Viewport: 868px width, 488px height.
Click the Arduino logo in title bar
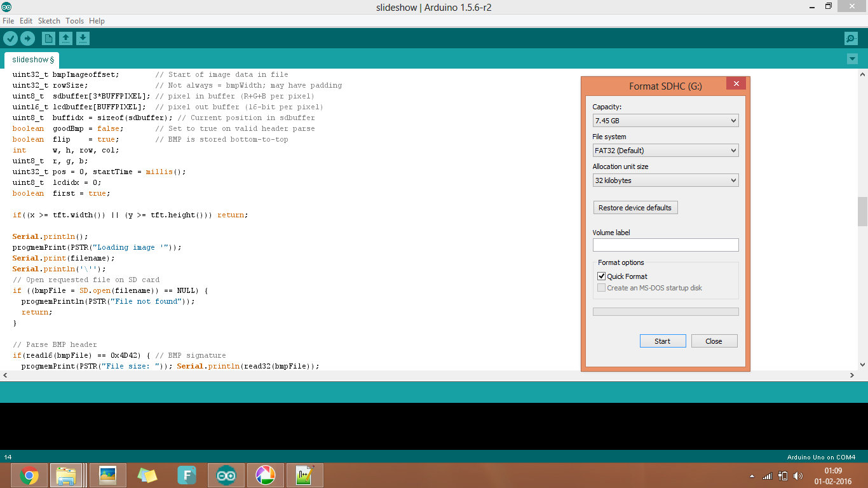6,7
